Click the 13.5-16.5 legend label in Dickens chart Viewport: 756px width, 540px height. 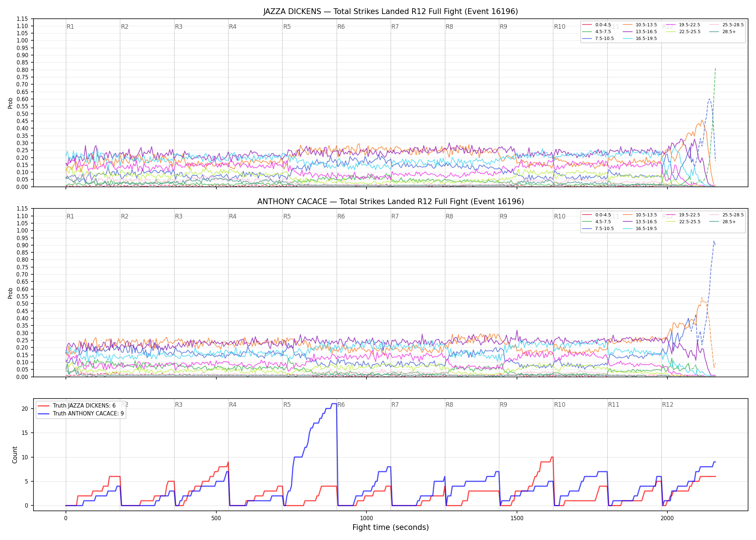pos(646,32)
